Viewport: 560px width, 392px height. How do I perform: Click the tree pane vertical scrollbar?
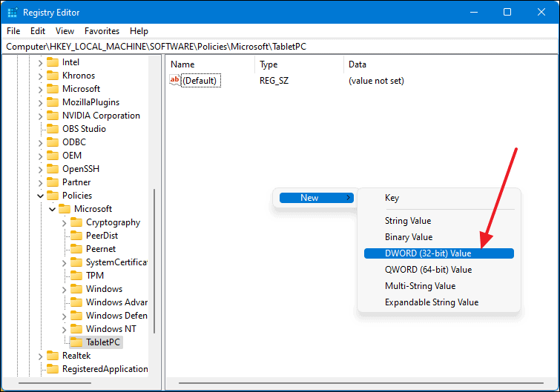pos(154,261)
